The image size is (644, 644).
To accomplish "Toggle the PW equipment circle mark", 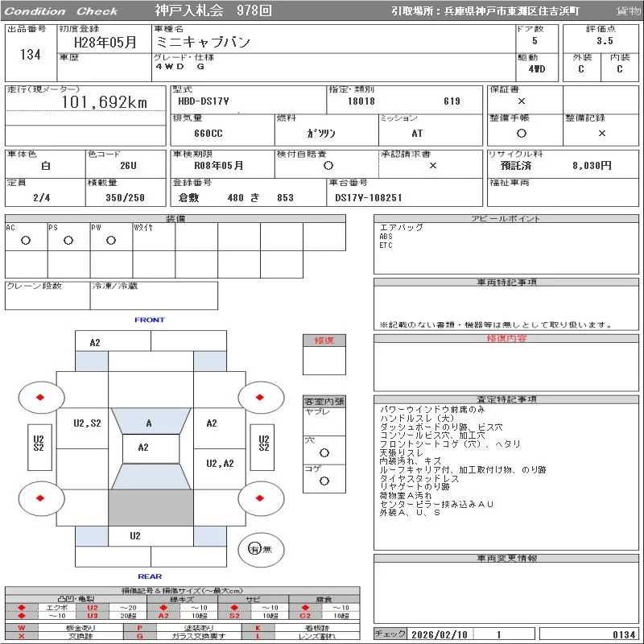I will click(111, 240).
